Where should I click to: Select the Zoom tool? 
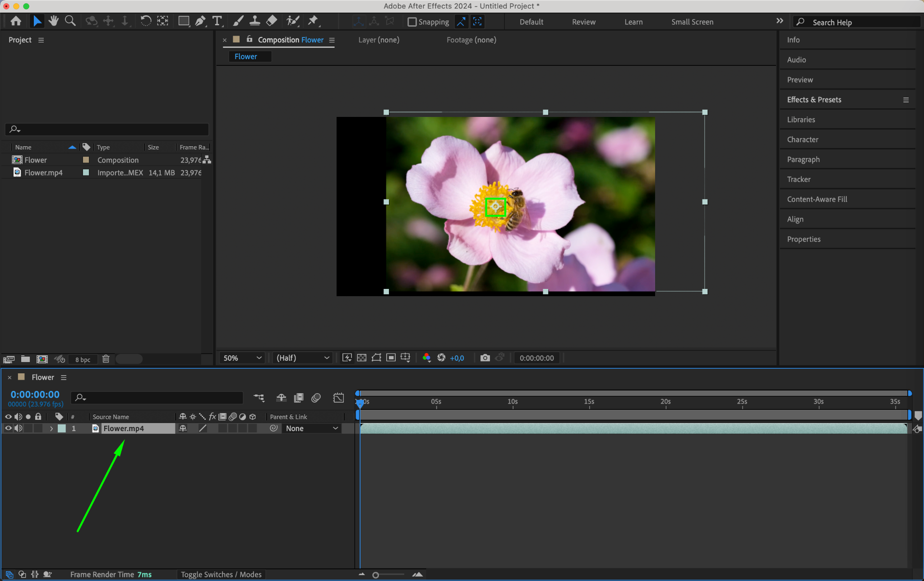(70, 21)
